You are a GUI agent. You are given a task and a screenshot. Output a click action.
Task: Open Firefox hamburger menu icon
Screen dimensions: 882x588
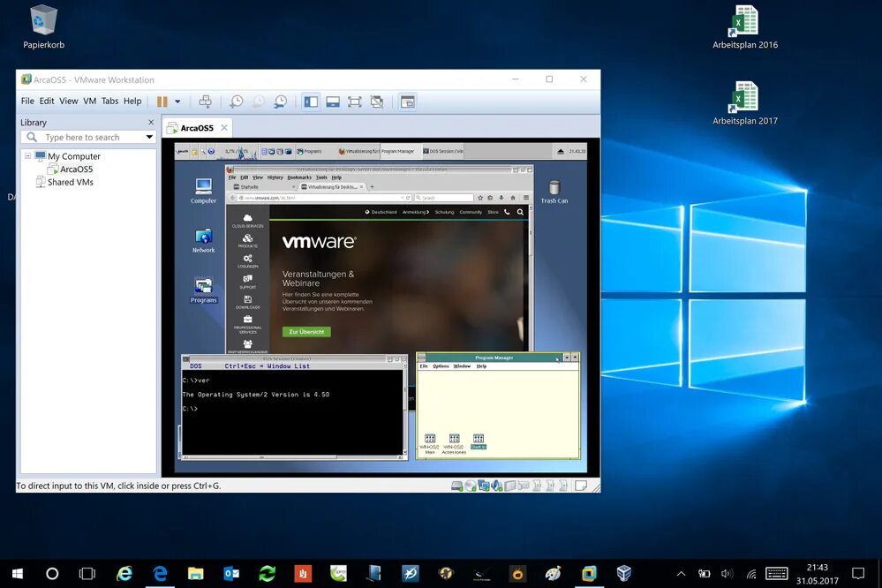tap(526, 198)
